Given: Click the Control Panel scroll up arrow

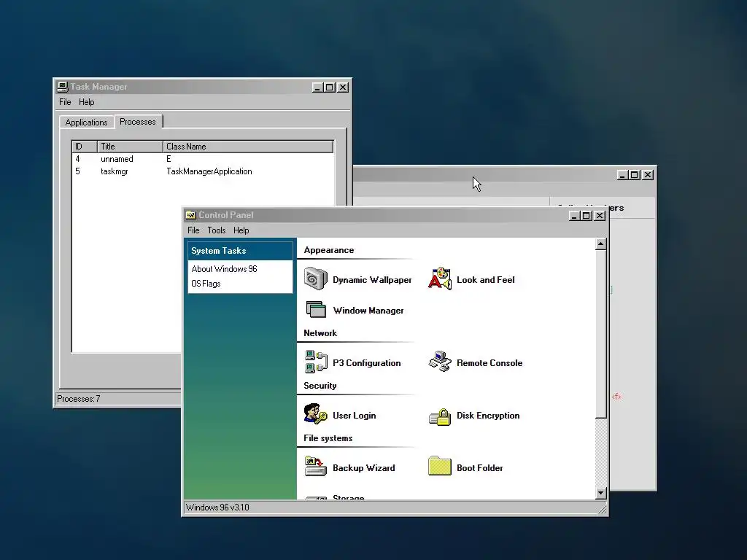Looking at the screenshot, I should (601, 244).
